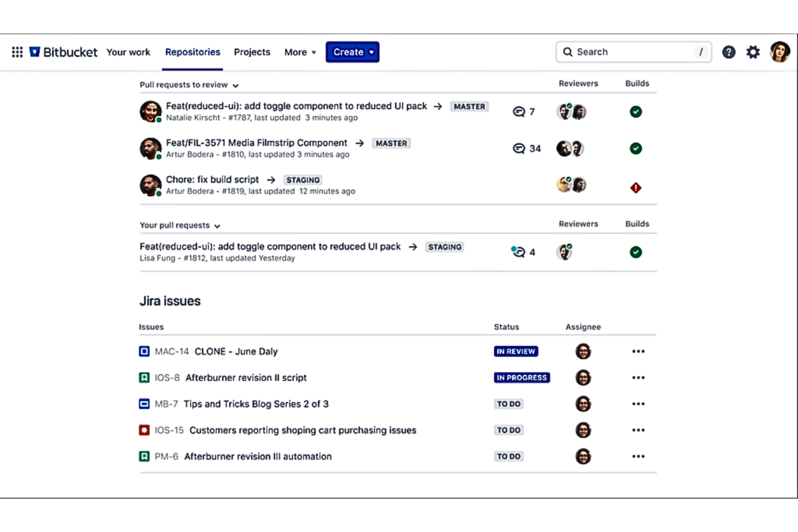This screenshot has height=532, width=798.
Task: Click STAGING branch tag on PR #1812
Action: (x=445, y=247)
